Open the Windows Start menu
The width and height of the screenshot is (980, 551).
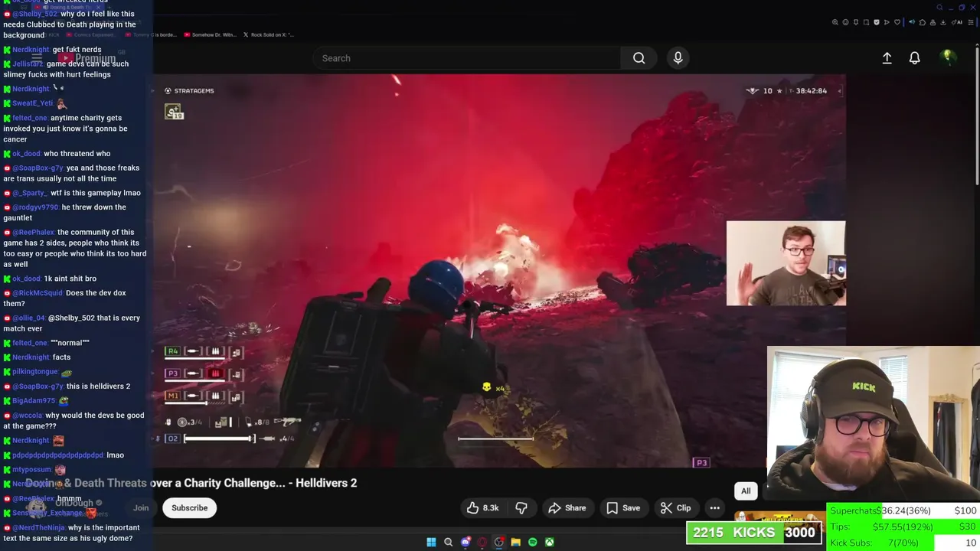[431, 543]
